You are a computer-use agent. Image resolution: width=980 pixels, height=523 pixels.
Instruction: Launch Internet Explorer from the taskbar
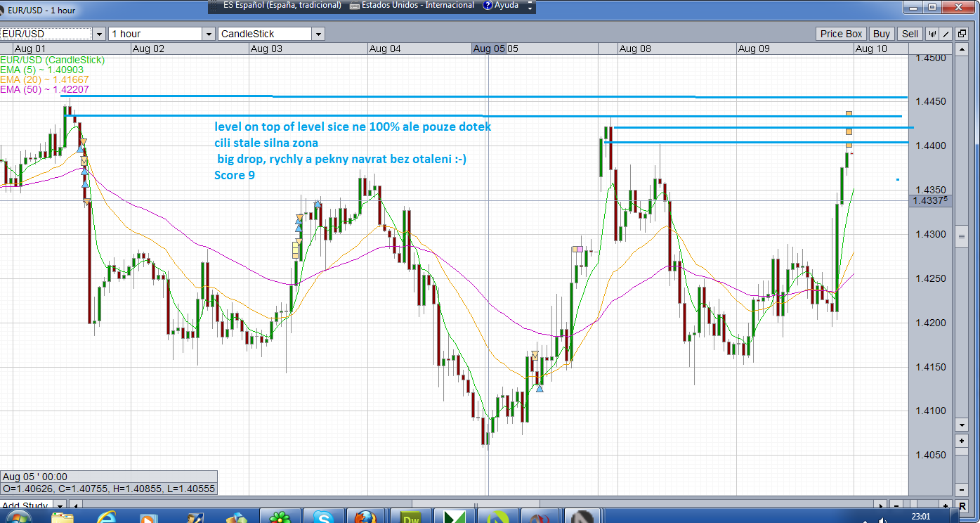point(106,518)
